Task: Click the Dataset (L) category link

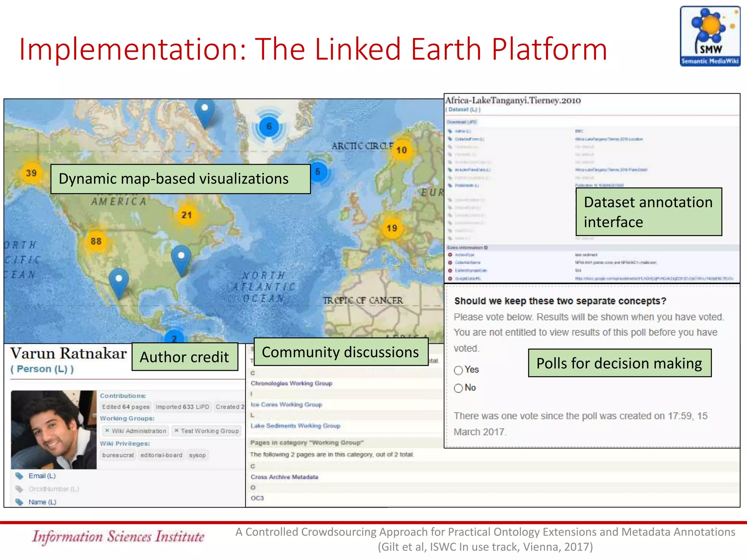Action: pos(463,109)
